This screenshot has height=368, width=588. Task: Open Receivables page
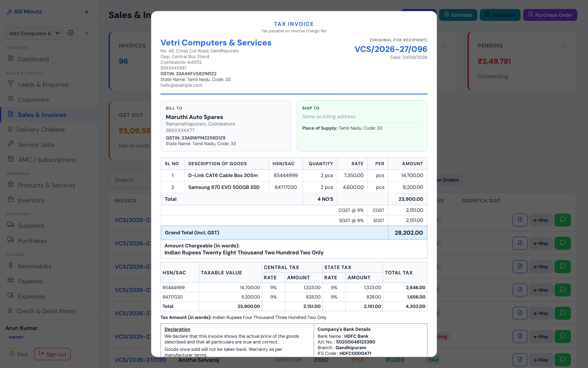(x=49, y=266)
